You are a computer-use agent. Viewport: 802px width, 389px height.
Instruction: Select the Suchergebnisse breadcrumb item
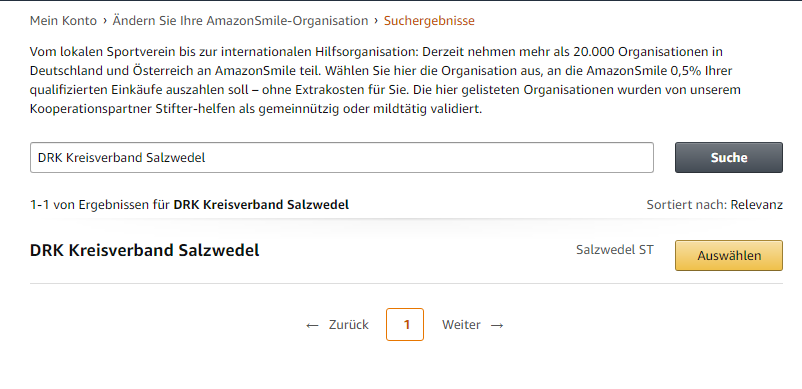tap(429, 21)
